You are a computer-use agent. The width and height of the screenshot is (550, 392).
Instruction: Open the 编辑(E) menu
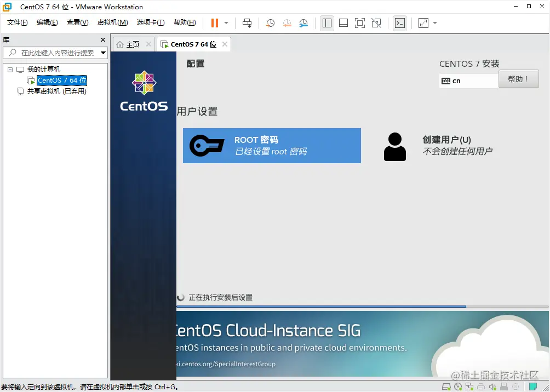[47, 22]
